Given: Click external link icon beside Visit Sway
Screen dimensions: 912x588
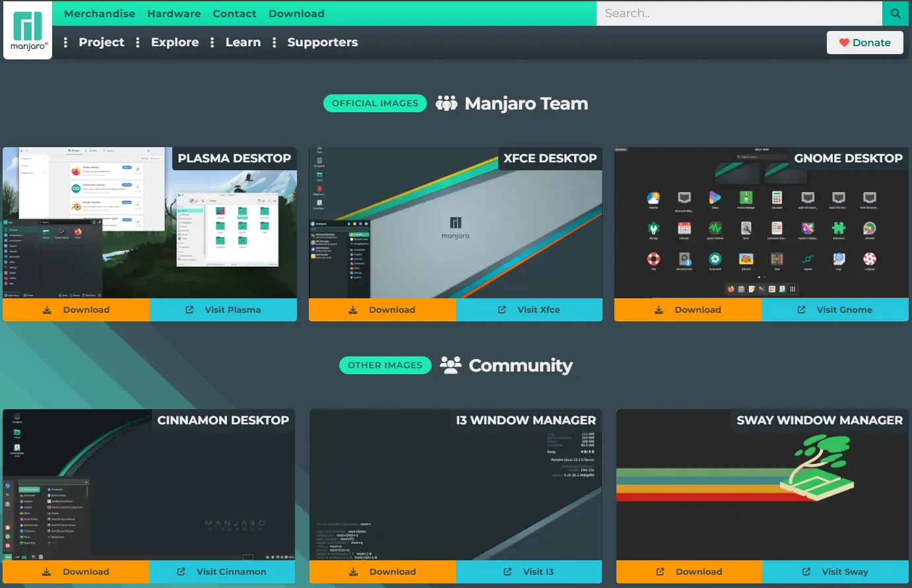Looking at the screenshot, I should tap(806, 572).
